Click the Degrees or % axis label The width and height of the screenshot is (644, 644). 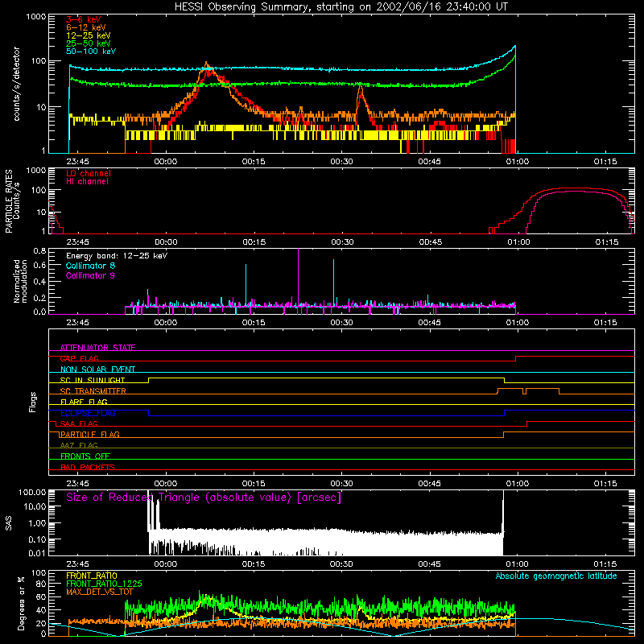coord(21,603)
